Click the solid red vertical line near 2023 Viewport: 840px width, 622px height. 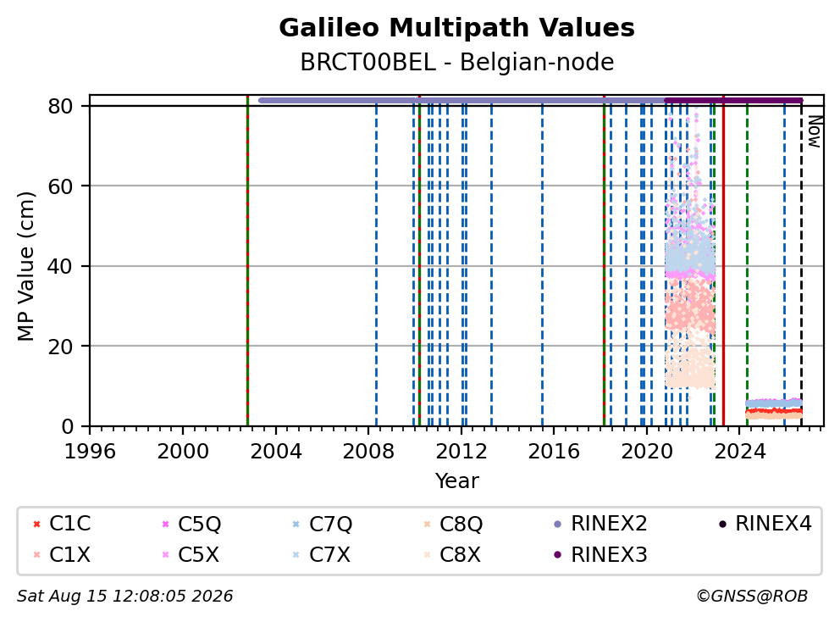tap(723, 261)
